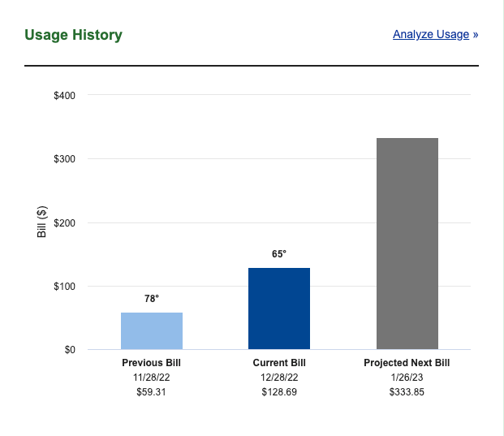The image size is (504, 436).
Task: Click the $200 y-axis label
Action: [x=64, y=222]
